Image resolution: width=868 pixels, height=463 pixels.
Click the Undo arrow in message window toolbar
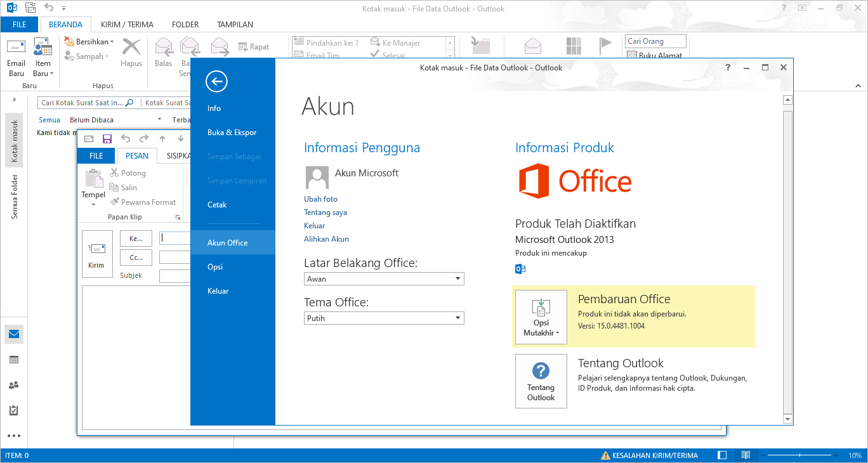click(126, 139)
